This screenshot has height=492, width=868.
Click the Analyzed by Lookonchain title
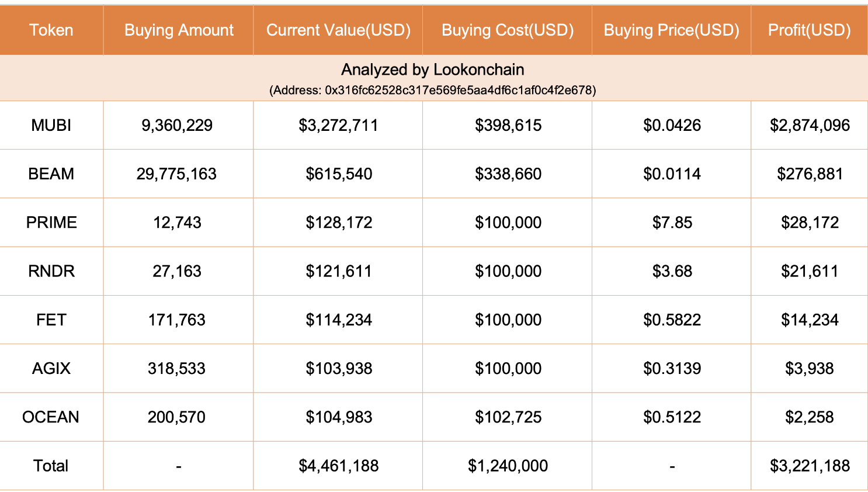click(x=433, y=70)
